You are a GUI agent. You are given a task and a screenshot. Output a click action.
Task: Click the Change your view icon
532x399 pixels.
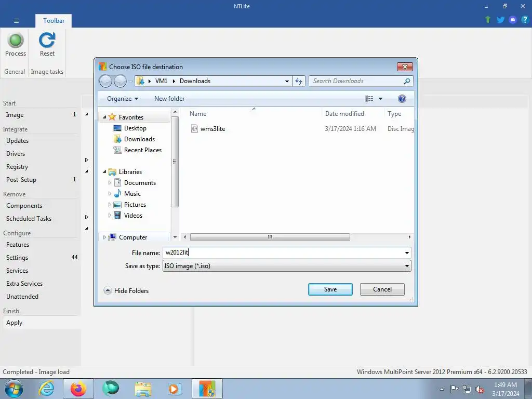pos(369,99)
